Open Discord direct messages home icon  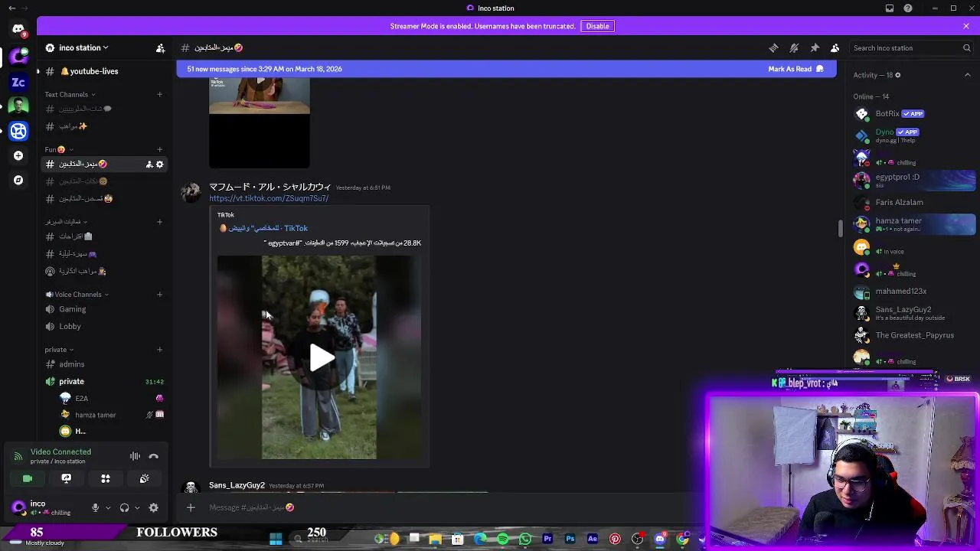(x=18, y=29)
